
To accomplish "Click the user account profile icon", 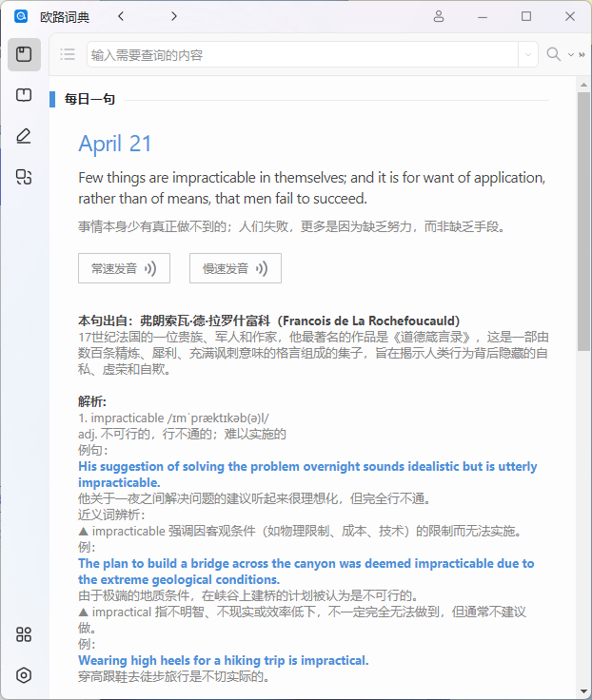I will (x=439, y=16).
